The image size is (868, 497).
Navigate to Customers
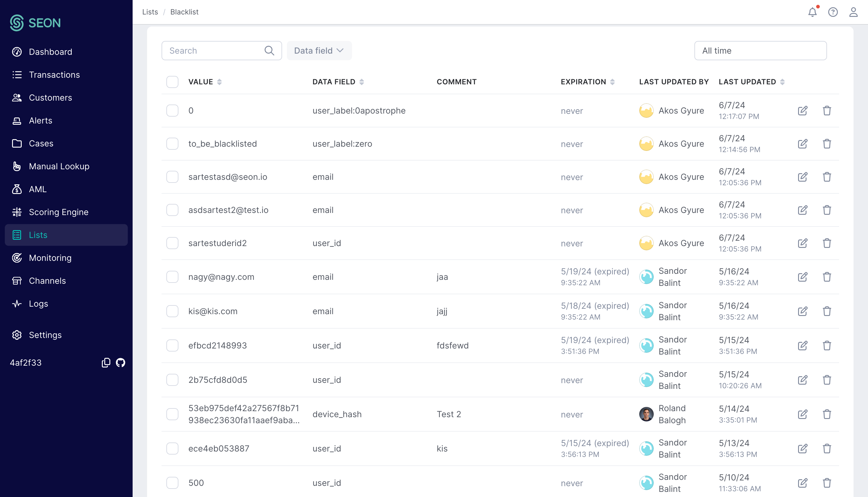point(66,98)
